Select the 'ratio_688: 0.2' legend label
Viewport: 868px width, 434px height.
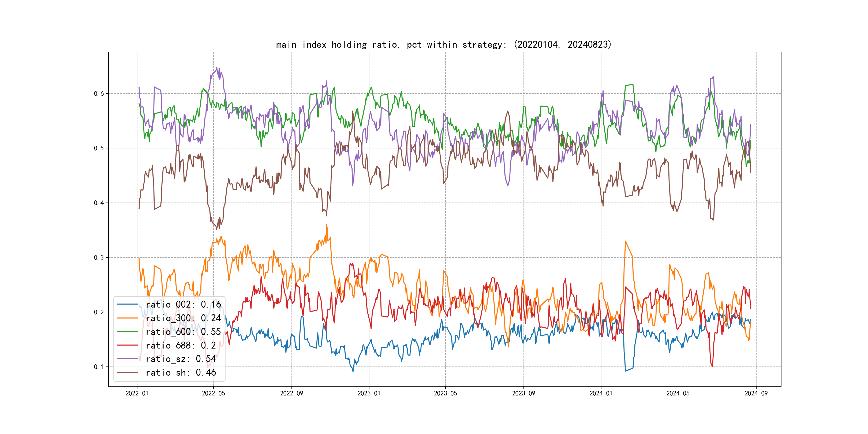pyautogui.click(x=181, y=345)
